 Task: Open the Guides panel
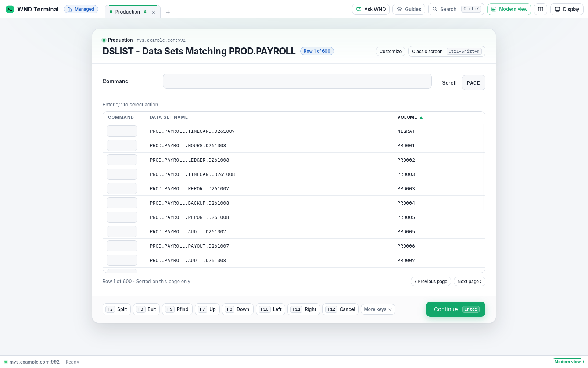click(x=409, y=9)
